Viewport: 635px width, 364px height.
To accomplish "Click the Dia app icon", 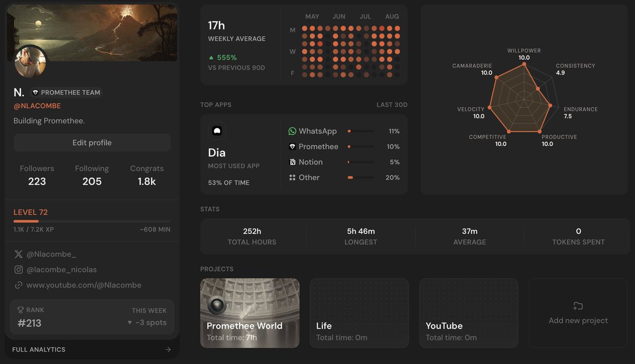I will pos(216,131).
